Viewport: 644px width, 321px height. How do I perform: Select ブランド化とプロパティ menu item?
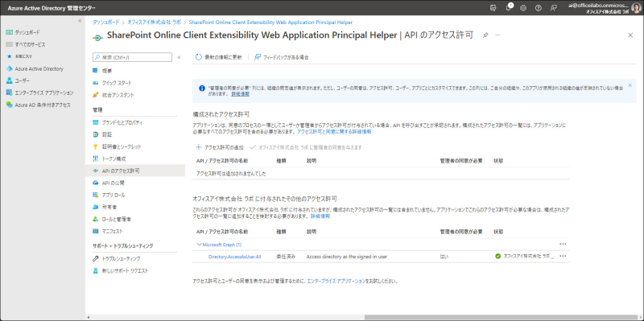(x=122, y=122)
